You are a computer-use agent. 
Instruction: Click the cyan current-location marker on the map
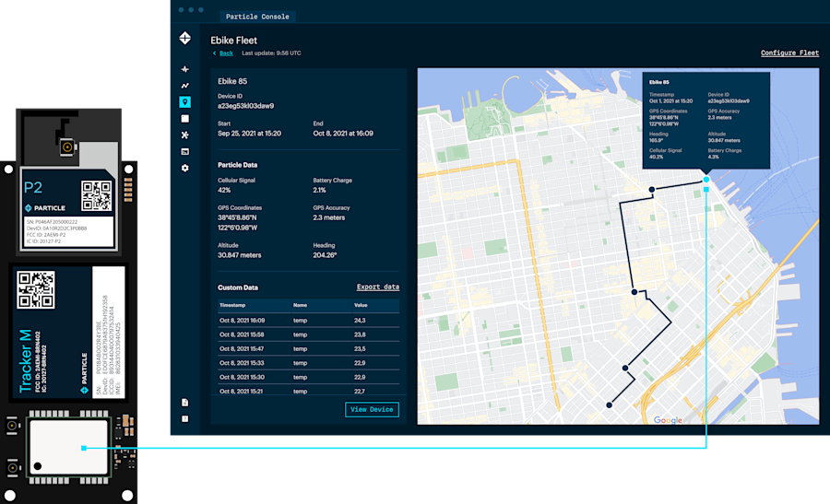point(706,180)
